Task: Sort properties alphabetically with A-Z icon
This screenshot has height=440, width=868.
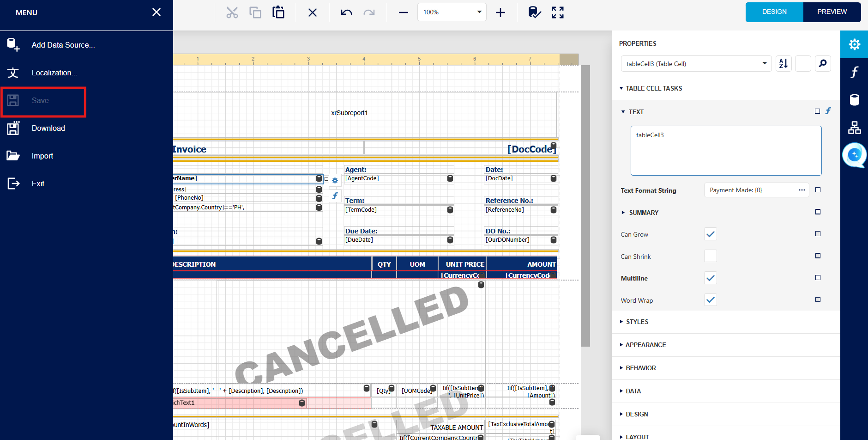Action: click(784, 63)
